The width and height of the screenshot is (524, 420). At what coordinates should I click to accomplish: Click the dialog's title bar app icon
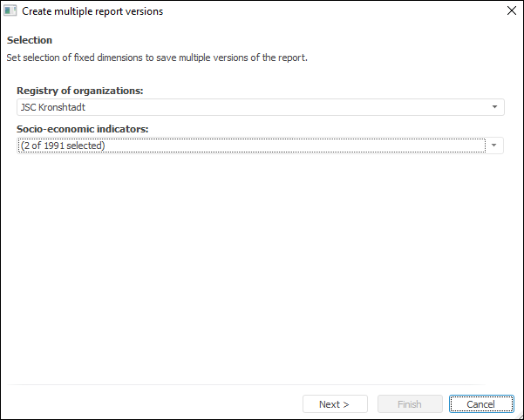(10, 11)
